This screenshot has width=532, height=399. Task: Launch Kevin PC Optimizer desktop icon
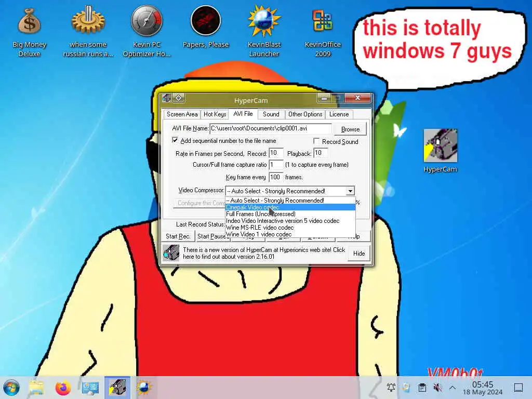(147, 32)
